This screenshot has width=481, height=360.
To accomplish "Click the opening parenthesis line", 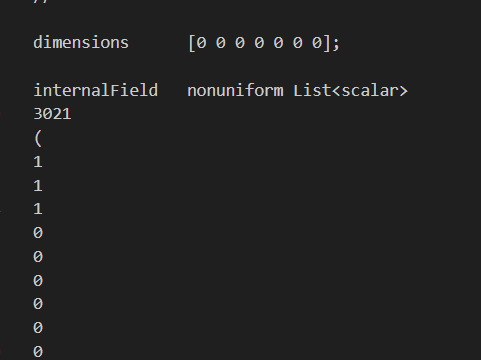I will point(38,138).
